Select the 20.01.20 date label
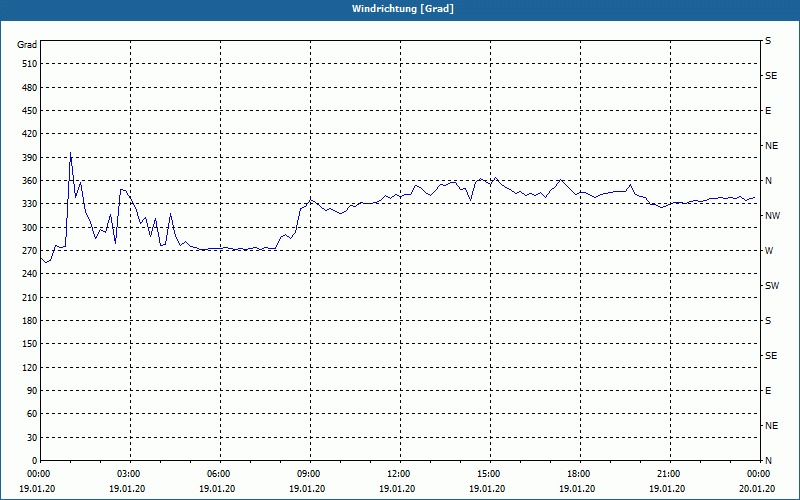The image size is (800, 500). coord(757,489)
